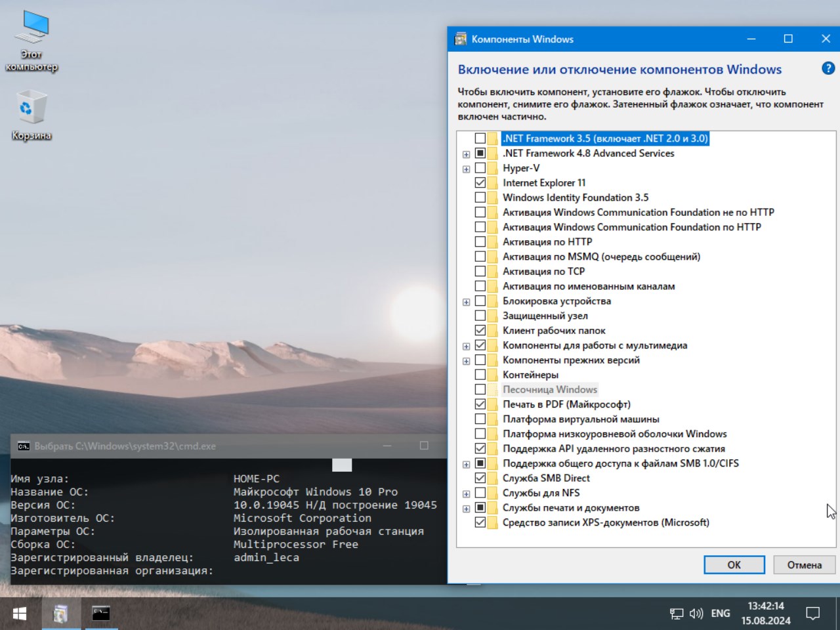Viewport: 840px width, 630px height.
Task: Click the folder icon beside Internet Explorer 11
Action: click(493, 183)
